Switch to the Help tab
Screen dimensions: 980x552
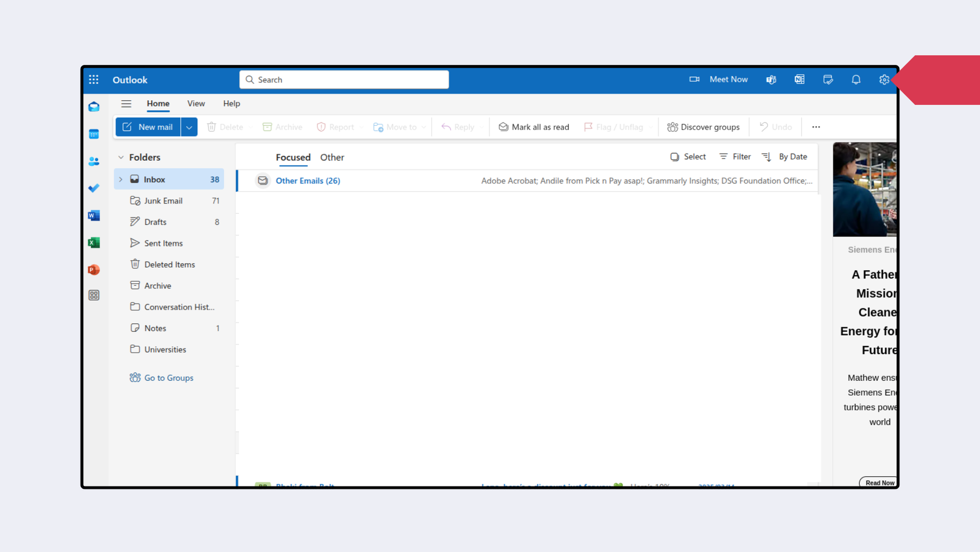click(x=231, y=104)
